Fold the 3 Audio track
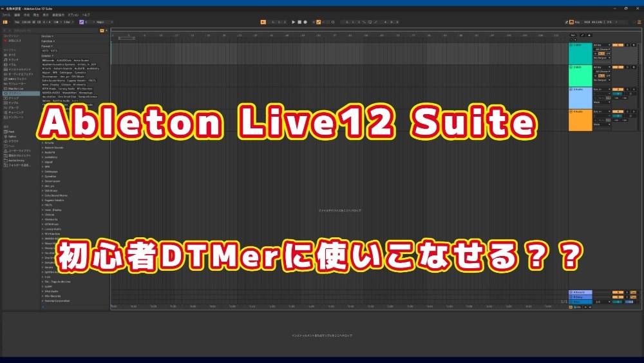The width and height of the screenshot is (644, 363). [x=571, y=89]
